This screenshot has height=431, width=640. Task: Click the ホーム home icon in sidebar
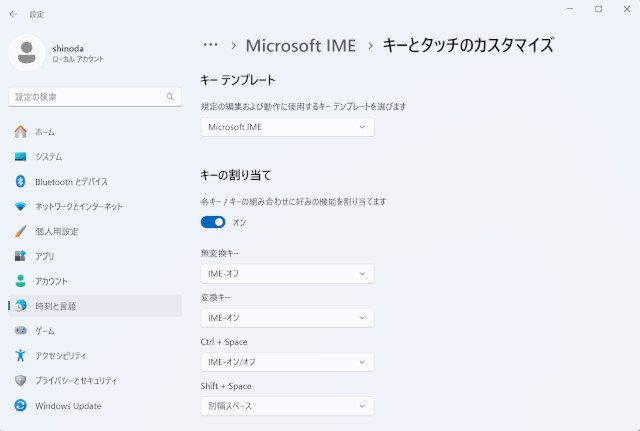pos(20,132)
